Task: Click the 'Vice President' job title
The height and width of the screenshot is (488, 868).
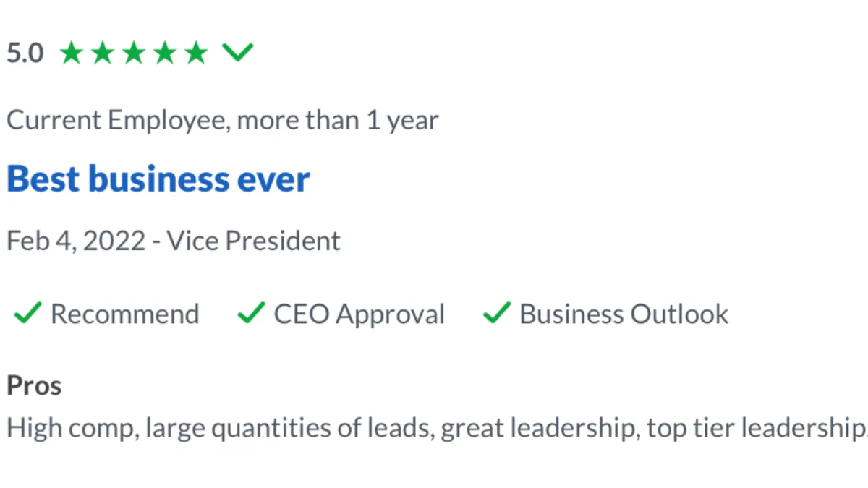Action: [x=254, y=241]
